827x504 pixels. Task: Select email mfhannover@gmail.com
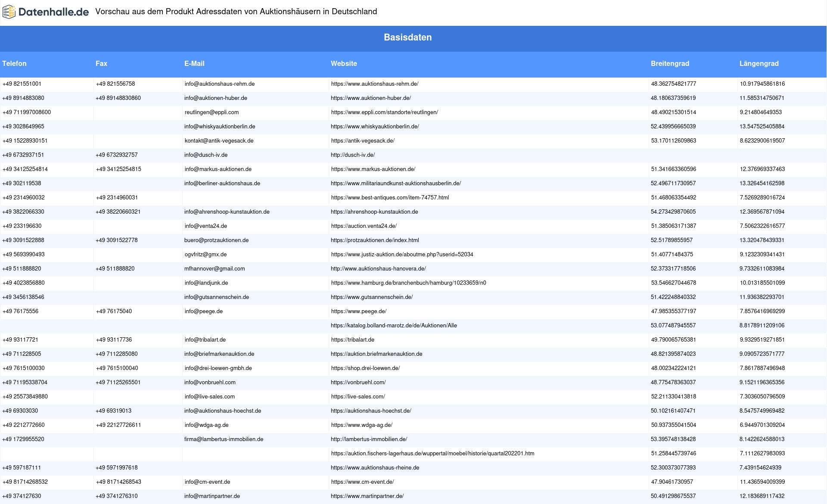tap(215, 269)
